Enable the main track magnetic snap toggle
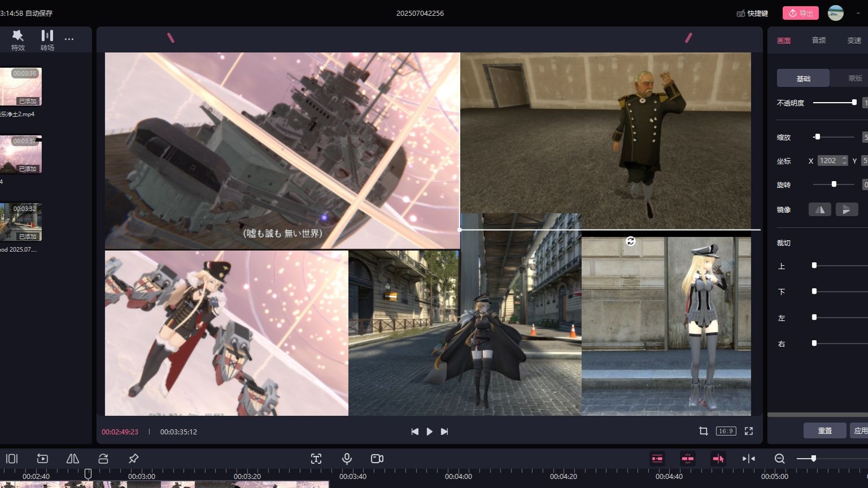The width and height of the screenshot is (868, 488). tap(657, 459)
